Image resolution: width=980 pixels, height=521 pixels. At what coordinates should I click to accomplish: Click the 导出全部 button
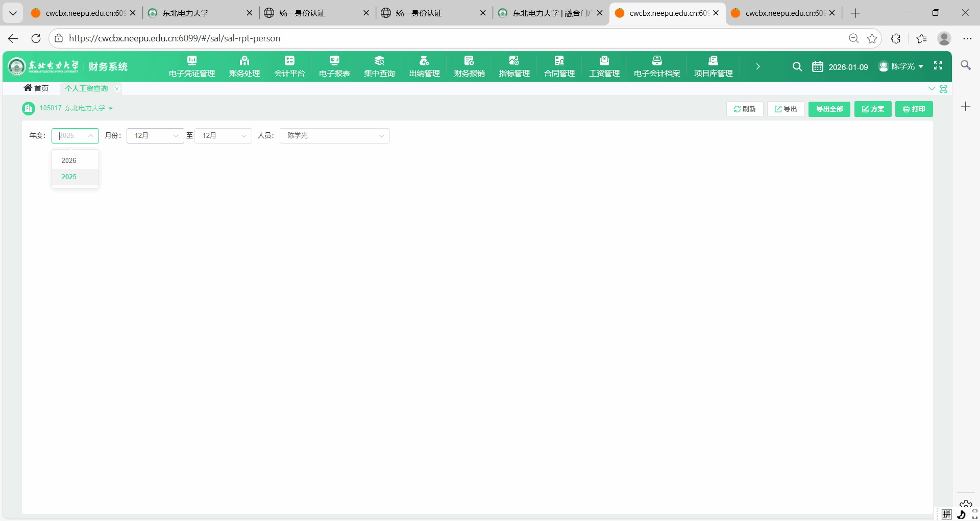tap(829, 109)
